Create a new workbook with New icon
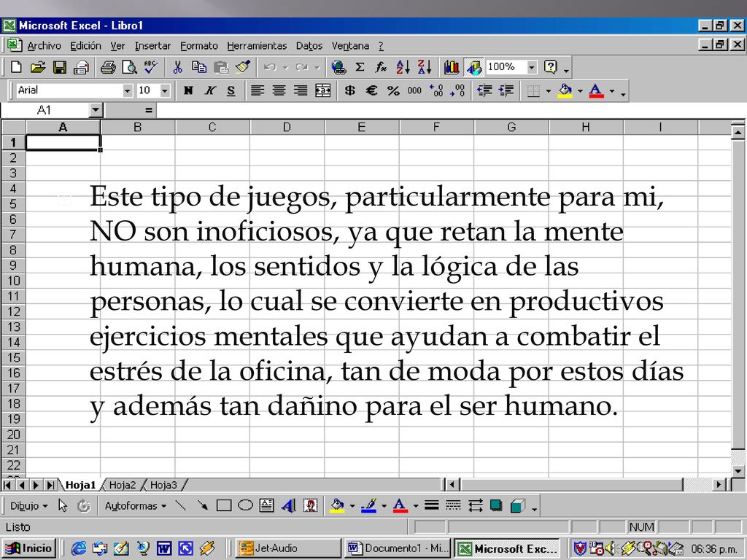This screenshot has height=560, width=747. click(x=16, y=67)
